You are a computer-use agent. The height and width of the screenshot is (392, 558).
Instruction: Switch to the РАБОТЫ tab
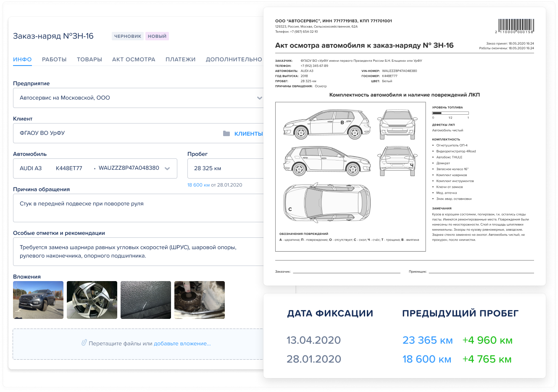click(54, 59)
